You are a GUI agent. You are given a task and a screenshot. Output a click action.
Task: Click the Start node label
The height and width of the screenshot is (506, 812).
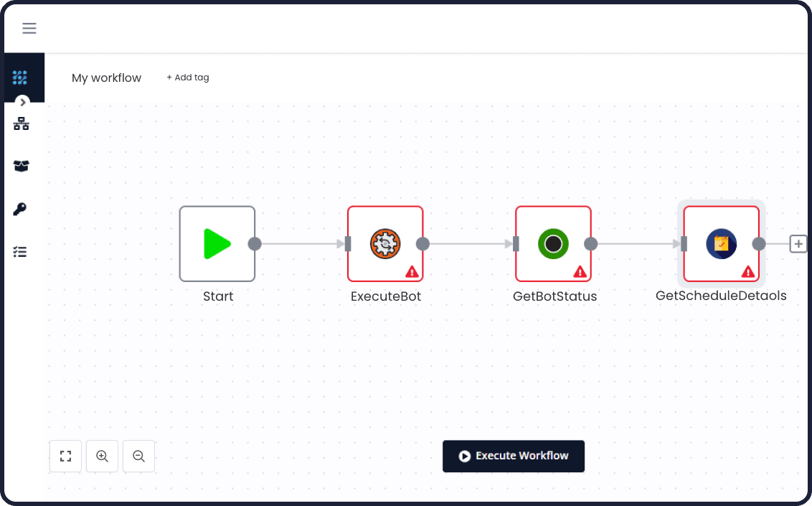(218, 296)
